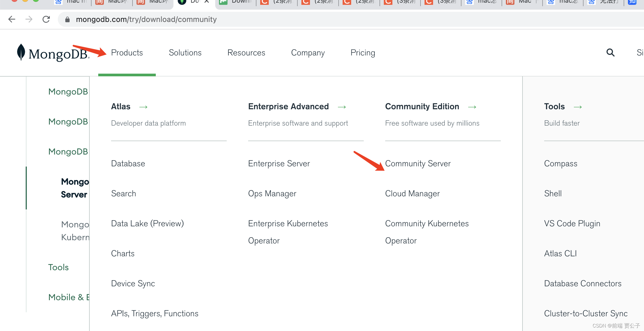
Task: Expand the Solutions menu
Action: pos(185,53)
